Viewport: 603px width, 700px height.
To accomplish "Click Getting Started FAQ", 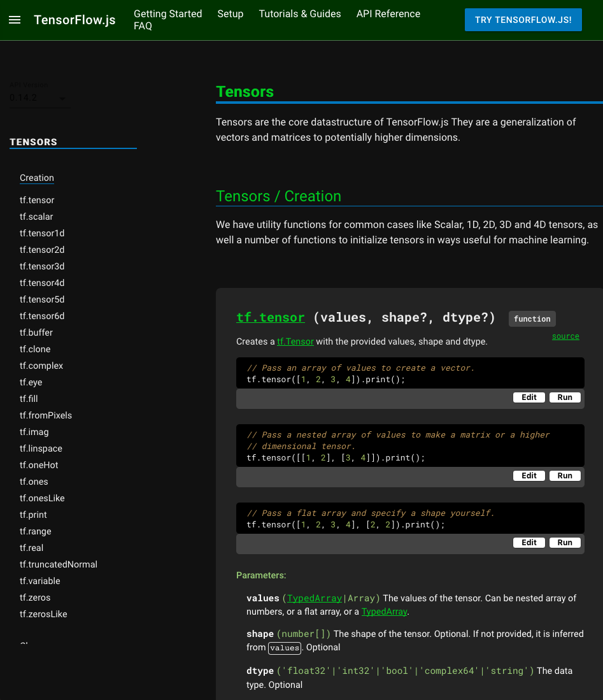I will 167,13.
